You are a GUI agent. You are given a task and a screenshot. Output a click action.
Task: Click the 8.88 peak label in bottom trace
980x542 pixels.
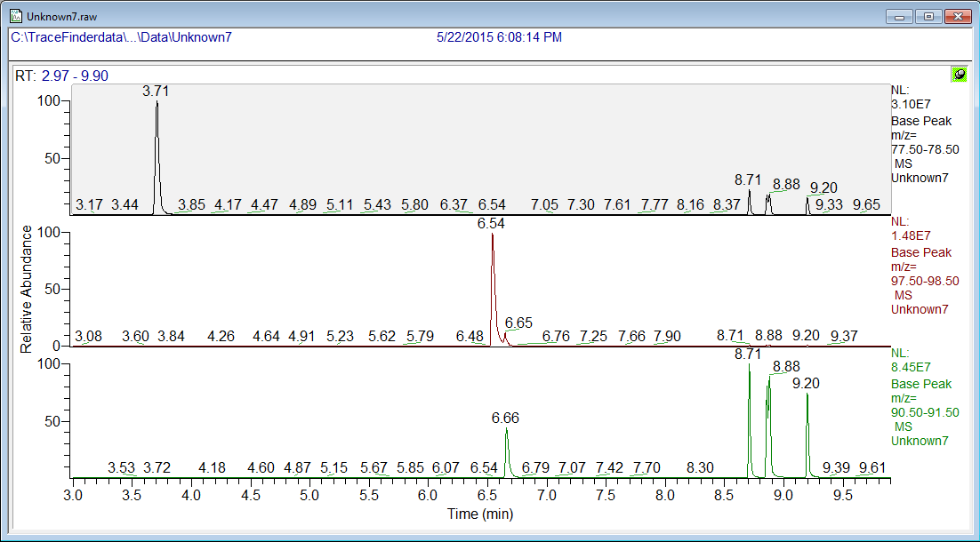[x=786, y=366]
